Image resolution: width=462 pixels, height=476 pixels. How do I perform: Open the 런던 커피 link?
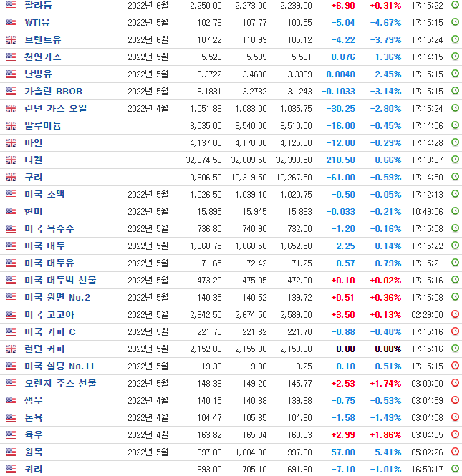tap(44, 349)
